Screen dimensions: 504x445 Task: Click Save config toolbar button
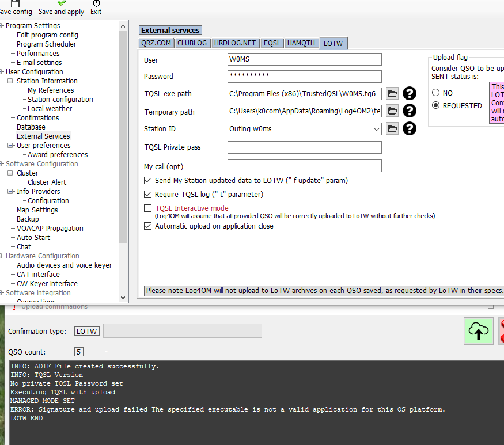[x=16, y=7]
